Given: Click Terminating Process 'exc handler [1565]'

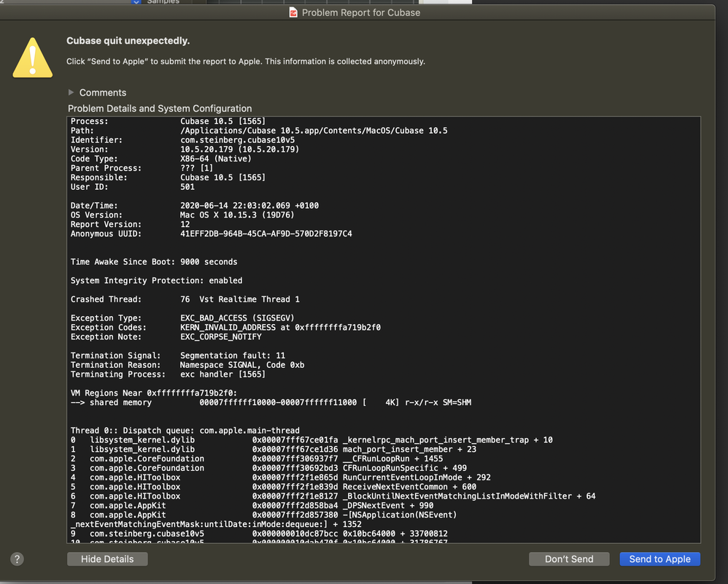Looking at the screenshot, I should pos(223,374).
